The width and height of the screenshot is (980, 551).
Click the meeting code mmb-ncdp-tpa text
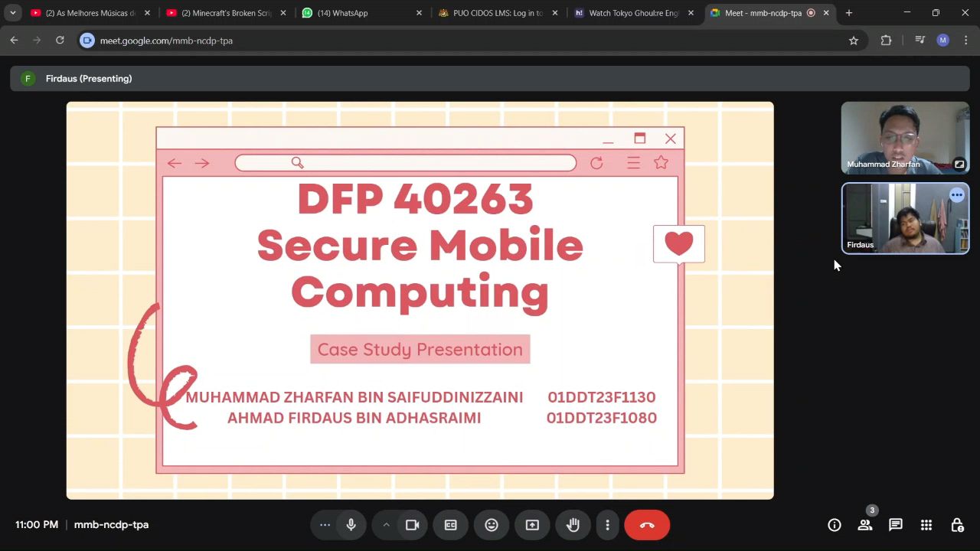(111, 525)
